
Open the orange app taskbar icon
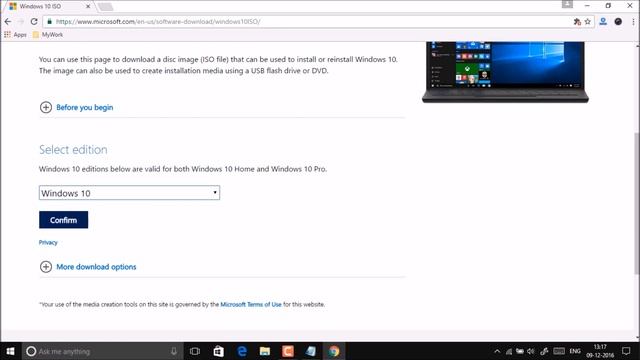(x=288, y=351)
